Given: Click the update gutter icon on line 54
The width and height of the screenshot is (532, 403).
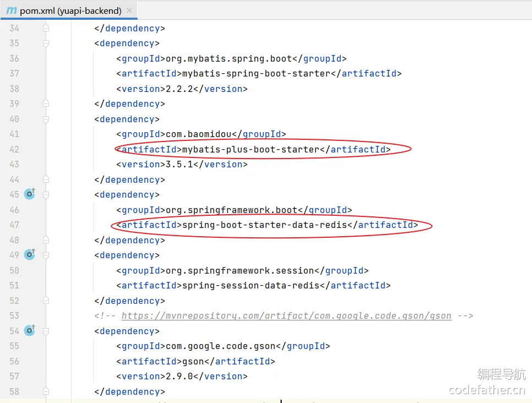Looking at the screenshot, I should [30, 330].
